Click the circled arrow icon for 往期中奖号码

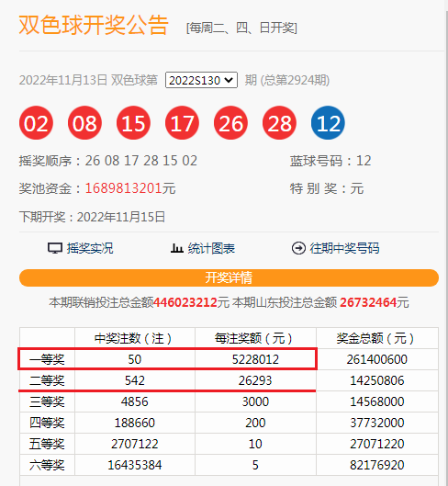coord(298,248)
